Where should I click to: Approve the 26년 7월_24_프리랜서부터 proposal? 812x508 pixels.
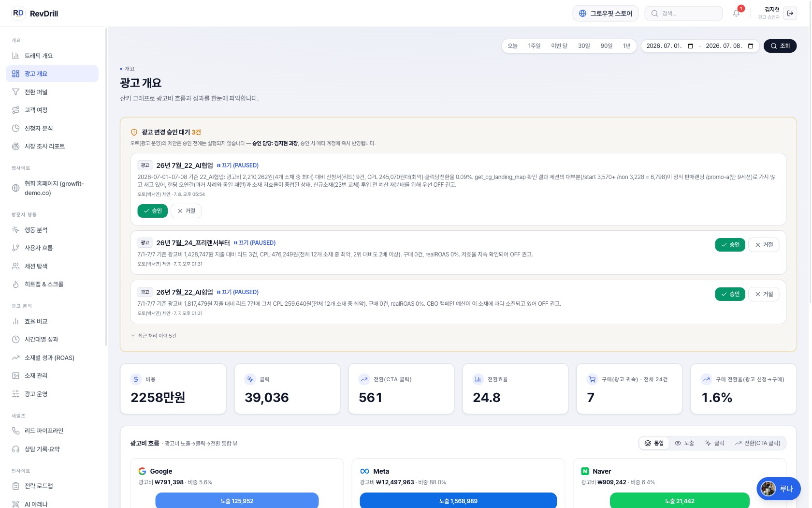[x=730, y=245]
